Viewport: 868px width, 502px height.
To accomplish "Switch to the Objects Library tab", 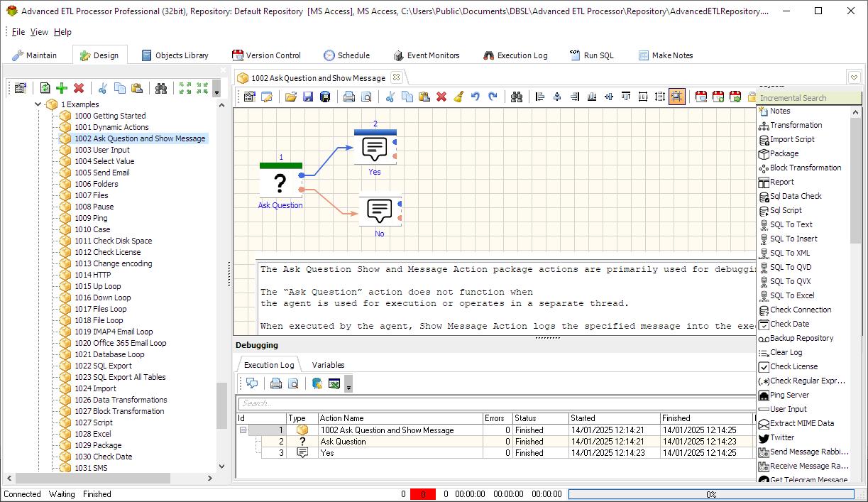I will [175, 55].
